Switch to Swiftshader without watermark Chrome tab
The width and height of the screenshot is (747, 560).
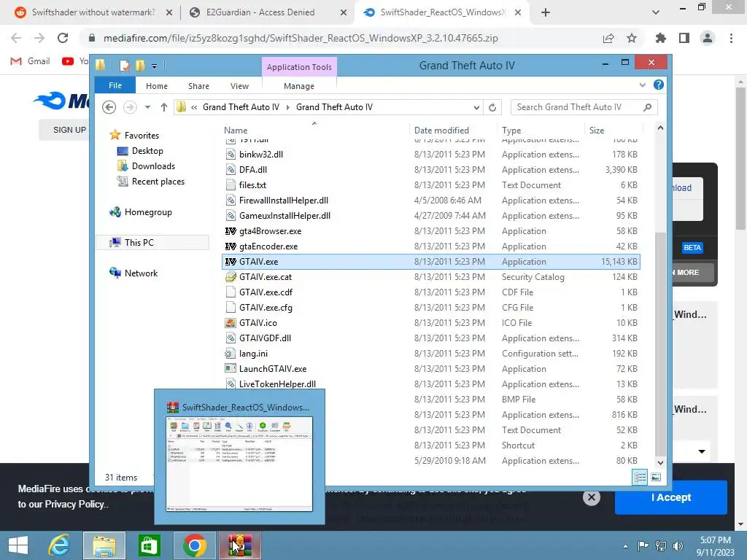93,12
